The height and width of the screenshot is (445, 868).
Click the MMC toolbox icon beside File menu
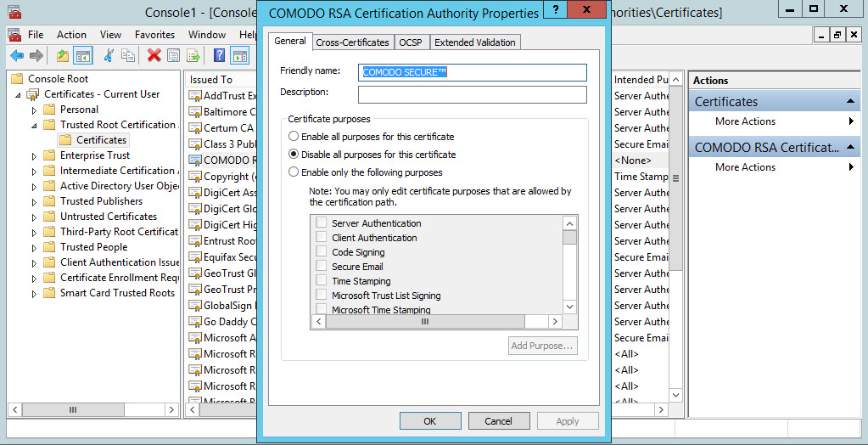coord(14,35)
